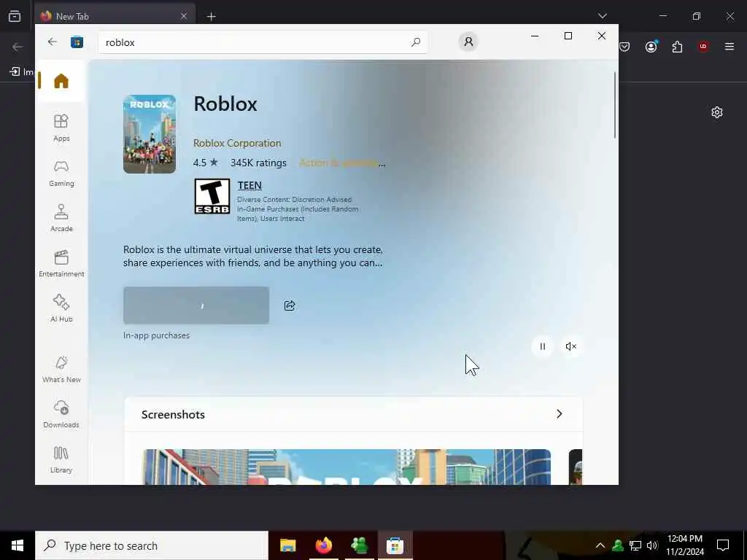Open the Firefox hamburger application menu
This screenshot has height=560, width=747.
coord(729,47)
